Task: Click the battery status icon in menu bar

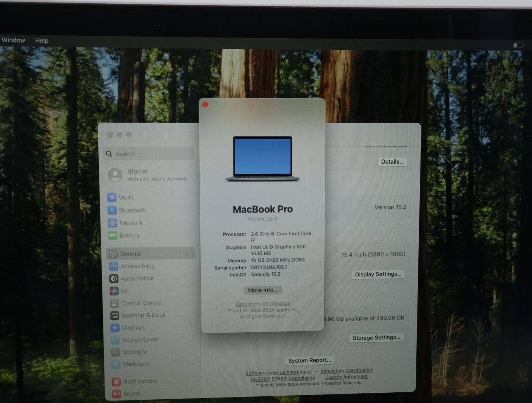Action: tap(518, 45)
